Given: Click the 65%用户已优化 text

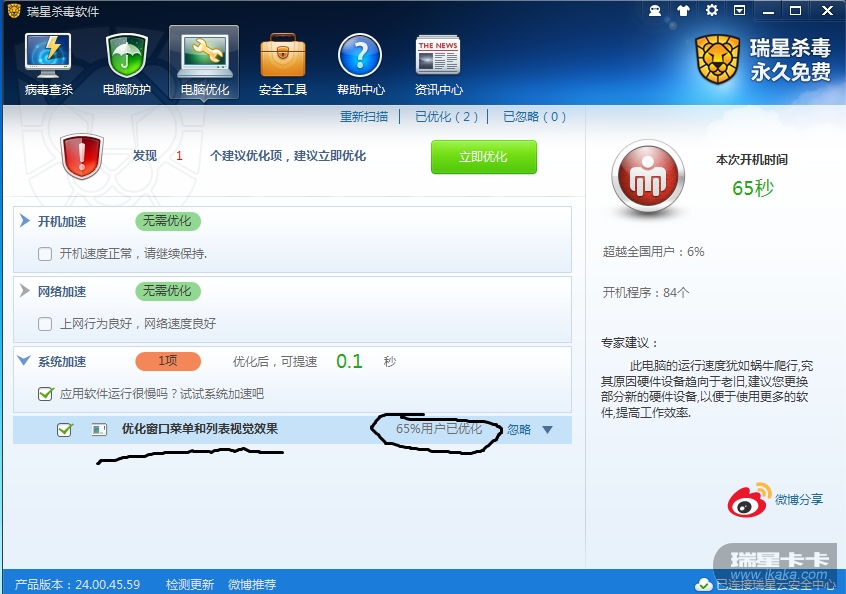Looking at the screenshot, I should [439, 429].
